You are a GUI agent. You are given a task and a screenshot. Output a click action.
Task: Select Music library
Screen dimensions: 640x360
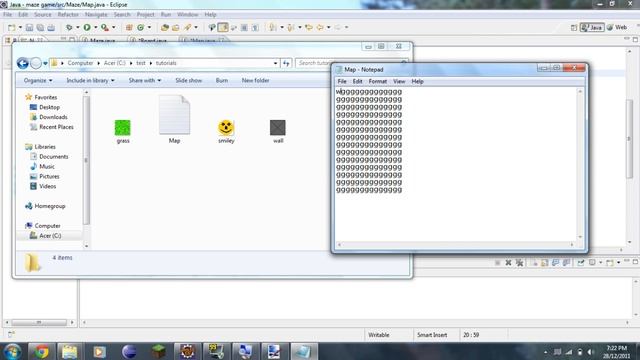point(47,167)
